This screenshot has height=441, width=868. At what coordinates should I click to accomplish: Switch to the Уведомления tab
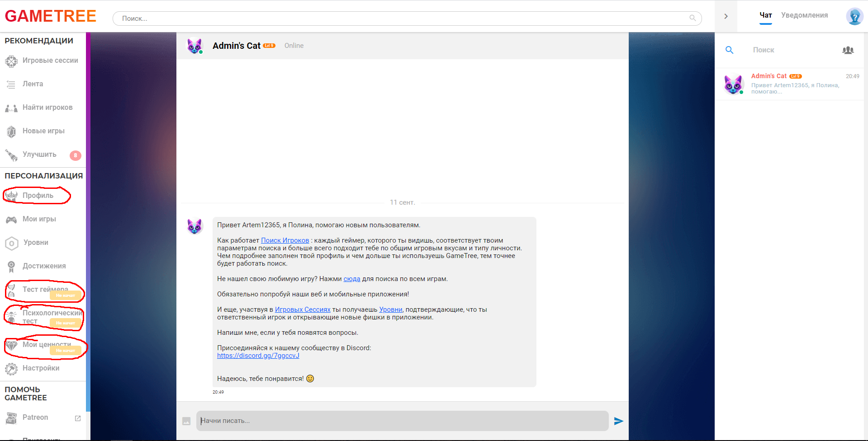804,15
